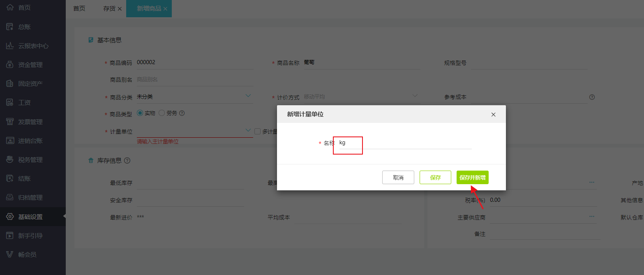644x275 pixels.
Task: Switch to the 首页 tab
Action: [x=79, y=9]
